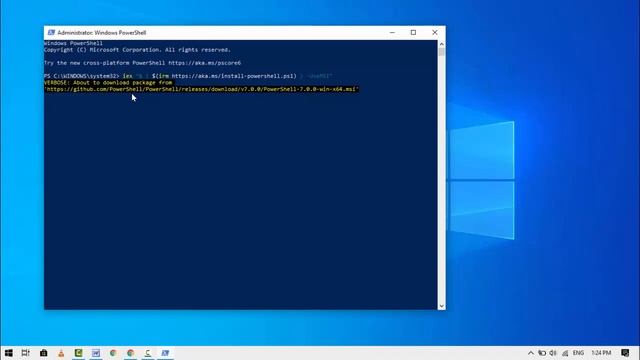Click the 'https://aka.ms/install-powershell.ps1' command text

232,76
